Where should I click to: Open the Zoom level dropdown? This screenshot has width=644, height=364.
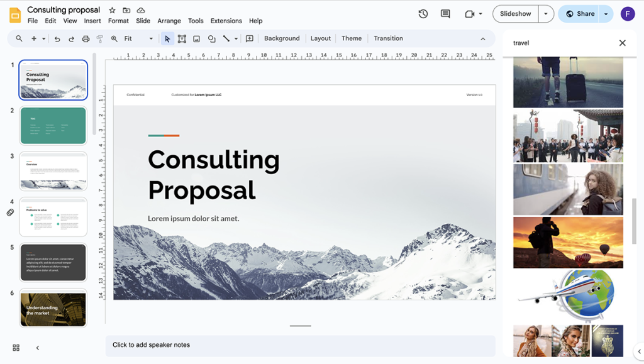coord(150,38)
